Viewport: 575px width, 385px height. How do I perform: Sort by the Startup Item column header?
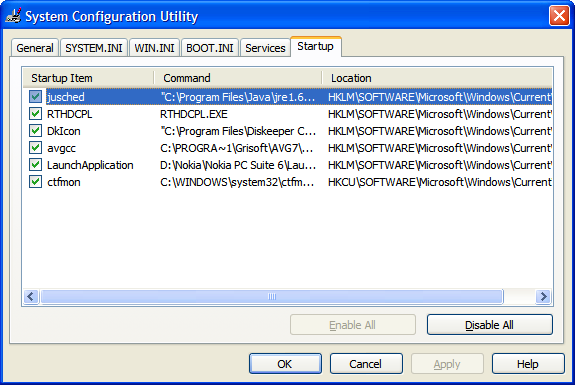[88, 78]
